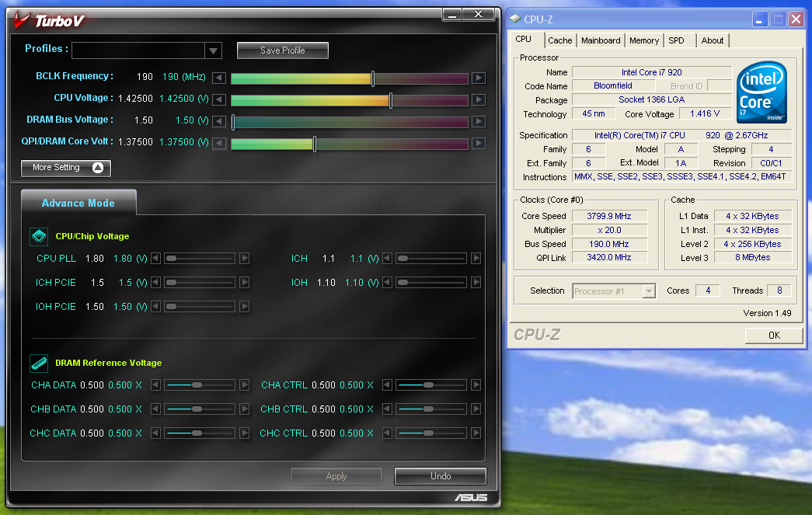Lower ICH PCIE voltage using left arrow
This screenshot has height=515, width=812.
(156, 283)
